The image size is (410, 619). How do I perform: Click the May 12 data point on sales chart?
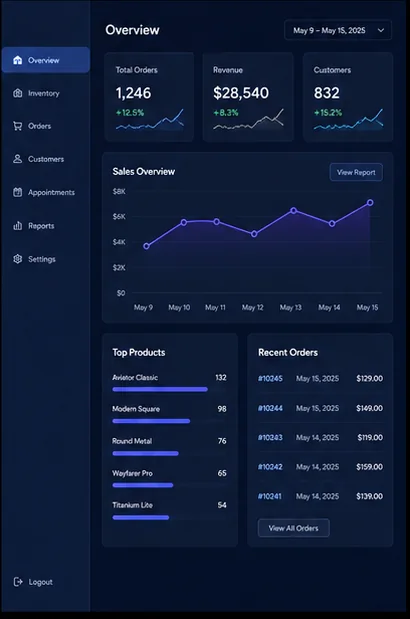[254, 234]
